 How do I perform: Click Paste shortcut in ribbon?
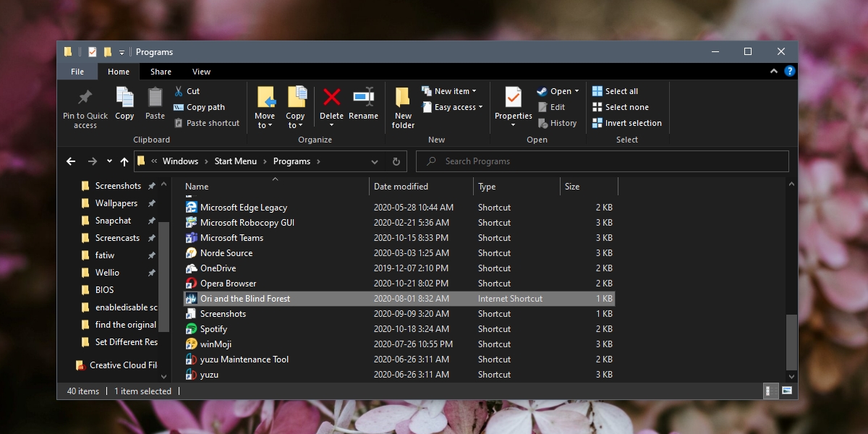pyautogui.click(x=206, y=123)
